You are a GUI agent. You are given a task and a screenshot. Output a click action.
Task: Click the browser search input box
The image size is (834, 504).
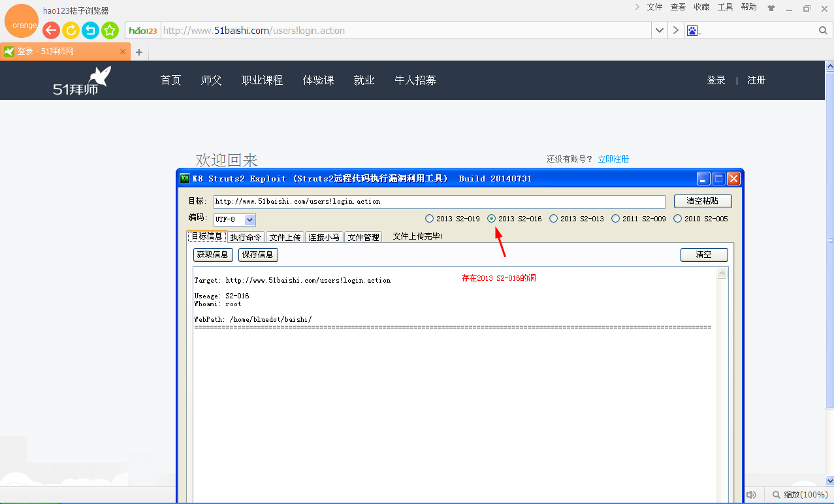pos(759,31)
